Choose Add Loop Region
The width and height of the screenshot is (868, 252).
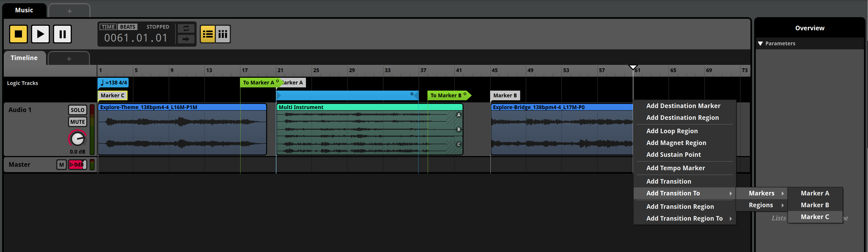click(684, 131)
